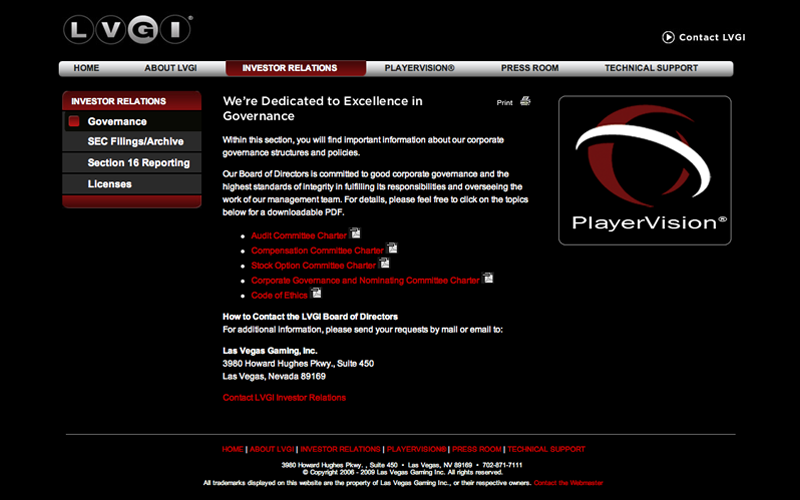Click the PDF icon next to Audit Committee Charter
This screenshot has height=500, width=800.
pyautogui.click(x=355, y=234)
